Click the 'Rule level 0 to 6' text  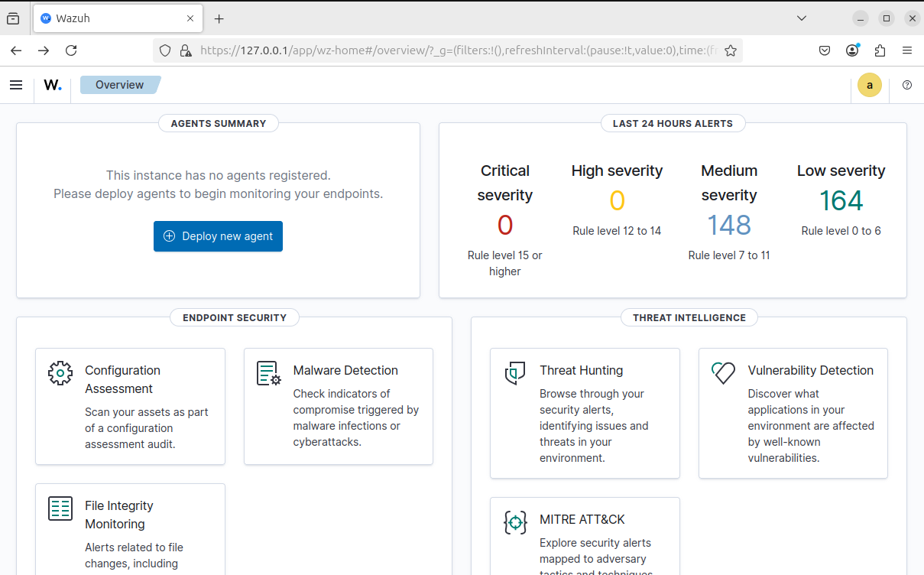point(841,231)
